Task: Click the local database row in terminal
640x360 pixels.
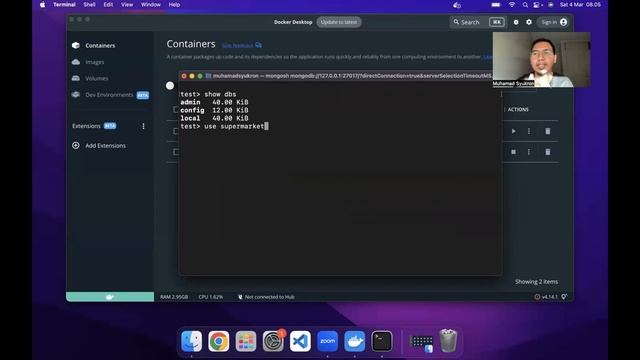Action: pyautogui.click(x=214, y=118)
